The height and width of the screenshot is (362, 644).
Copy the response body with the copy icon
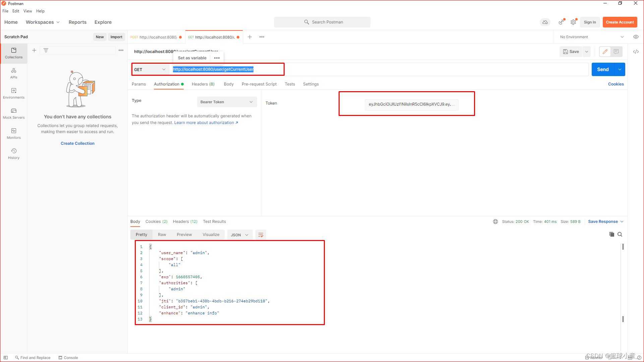click(612, 234)
